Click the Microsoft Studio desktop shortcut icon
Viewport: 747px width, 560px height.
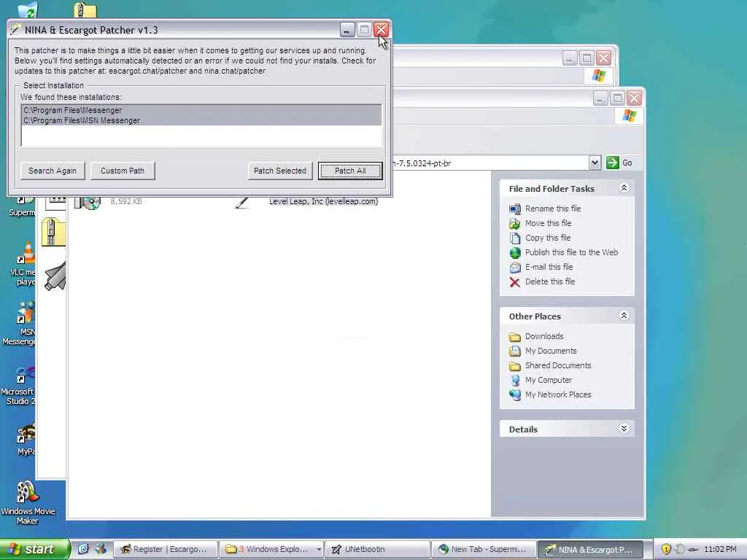tap(25, 375)
